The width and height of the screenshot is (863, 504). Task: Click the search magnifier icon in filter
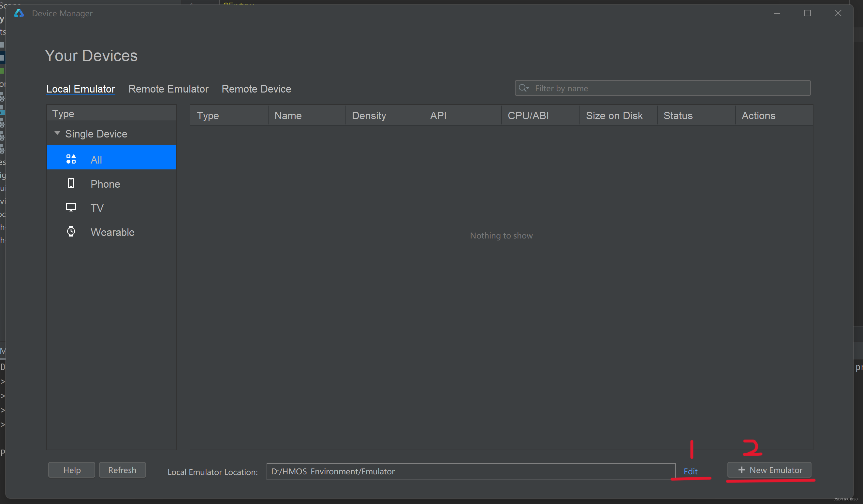[523, 88]
